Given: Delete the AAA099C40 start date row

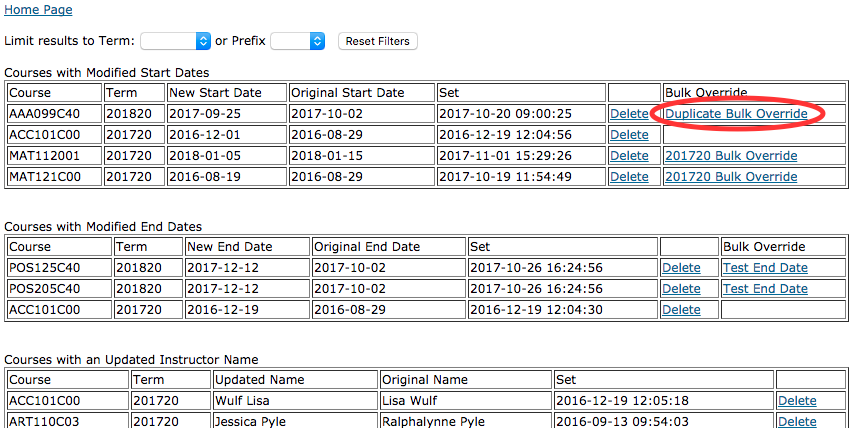Looking at the screenshot, I should click(629, 114).
